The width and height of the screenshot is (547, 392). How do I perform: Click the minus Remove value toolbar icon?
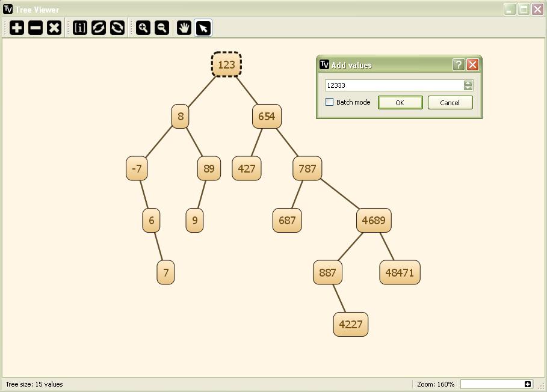coord(36,28)
